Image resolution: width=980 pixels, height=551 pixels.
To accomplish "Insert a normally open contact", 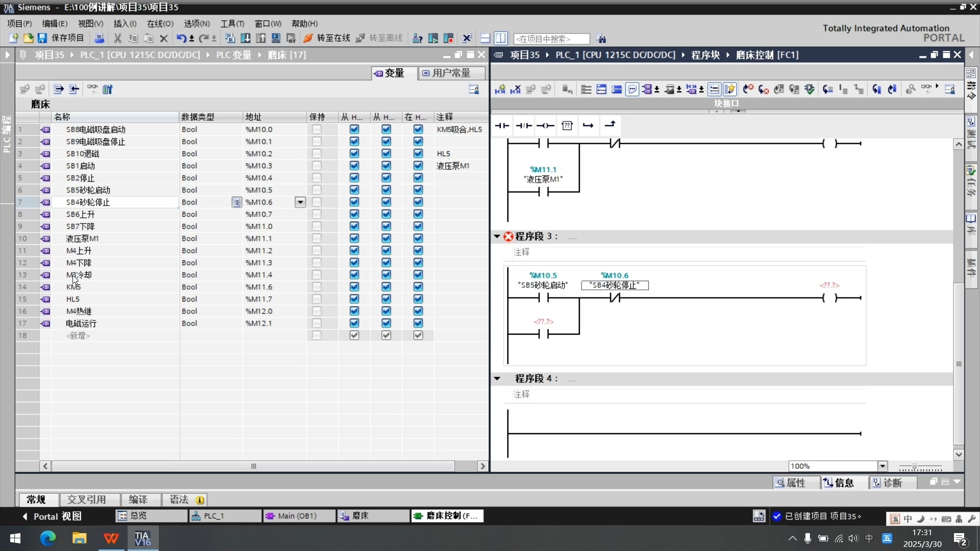I will (x=502, y=126).
